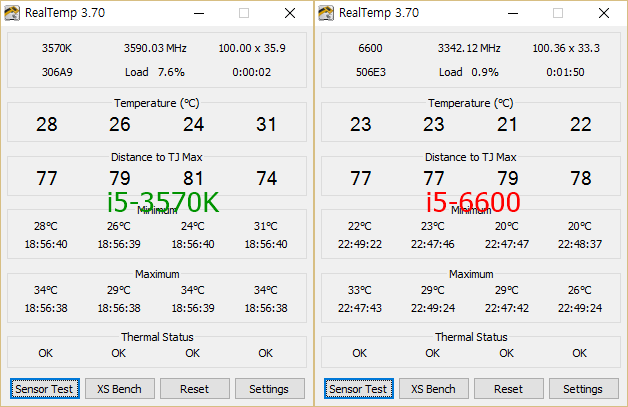Close the 6600 RealTemp window
Image resolution: width=628 pixels, height=407 pixels.
[604, 13]
